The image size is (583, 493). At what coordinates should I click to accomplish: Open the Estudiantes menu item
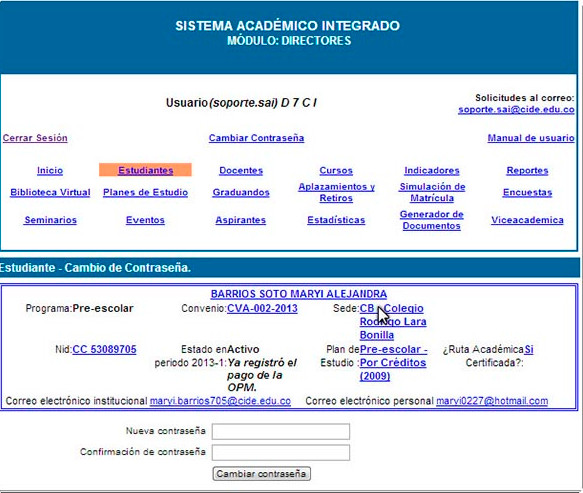(x=145, y=170)
